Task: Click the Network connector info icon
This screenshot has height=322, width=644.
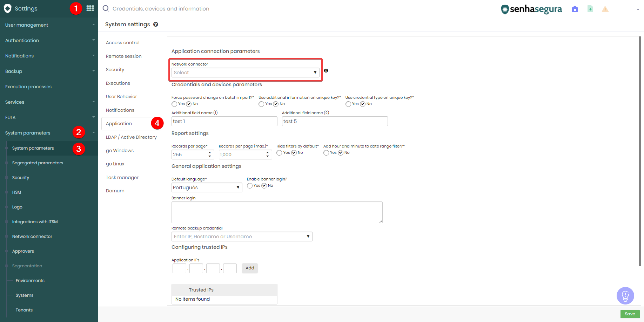Action: (x=326, y=70)
